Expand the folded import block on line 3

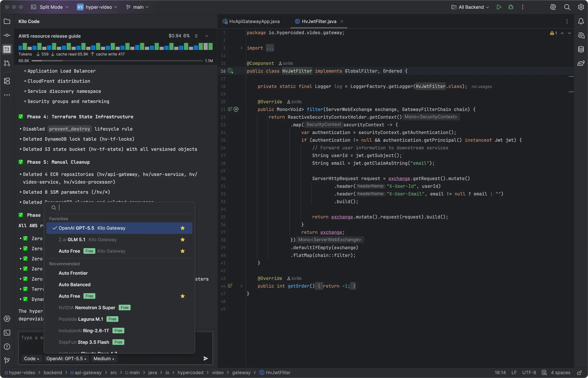241,48
